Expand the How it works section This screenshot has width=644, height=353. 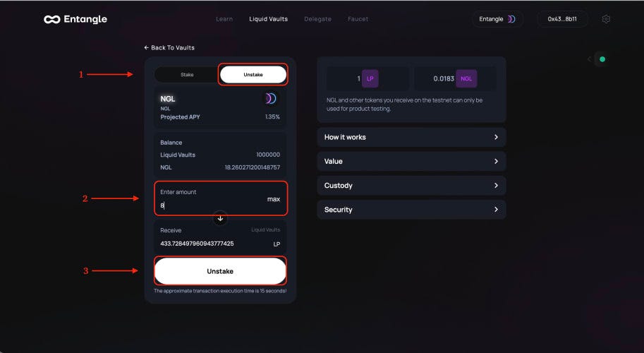(x=411, y=137)
